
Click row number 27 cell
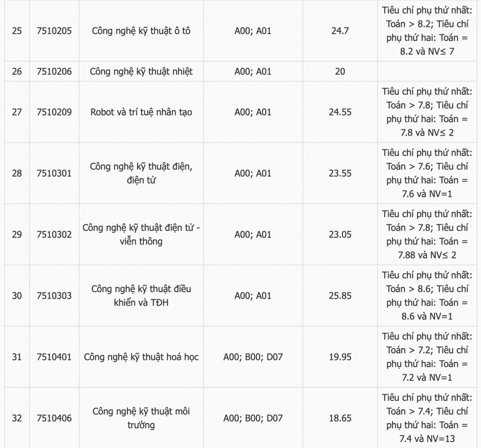[17, 112]
